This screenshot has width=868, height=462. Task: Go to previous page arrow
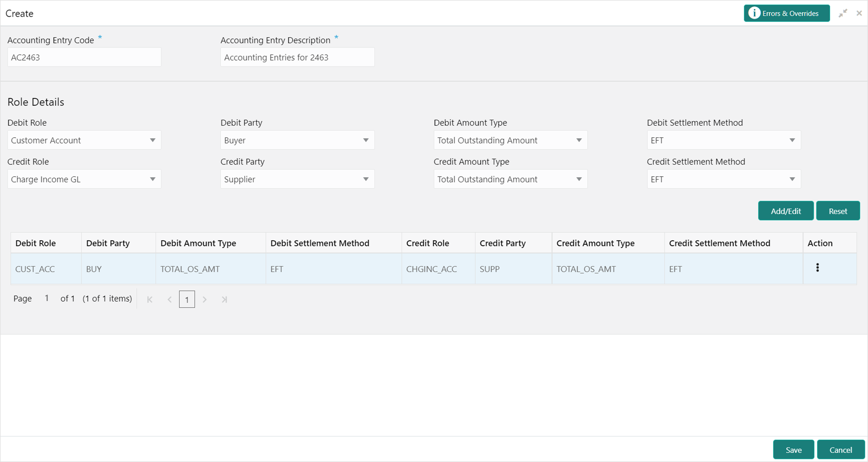[170, 300]
